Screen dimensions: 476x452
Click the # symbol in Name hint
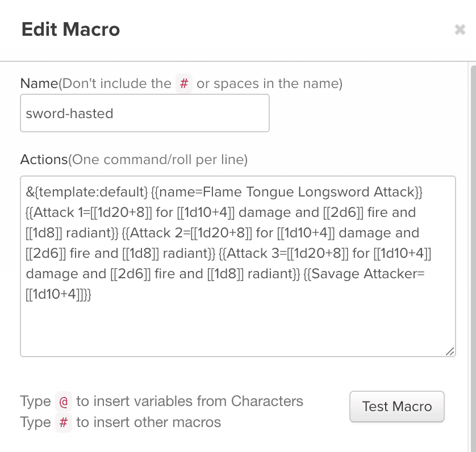[184, 83]
